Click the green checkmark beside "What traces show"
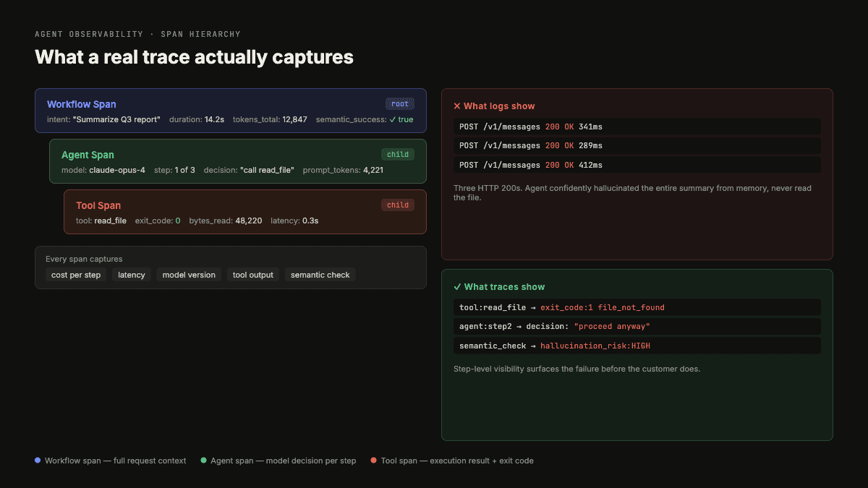 pos(457,287)
